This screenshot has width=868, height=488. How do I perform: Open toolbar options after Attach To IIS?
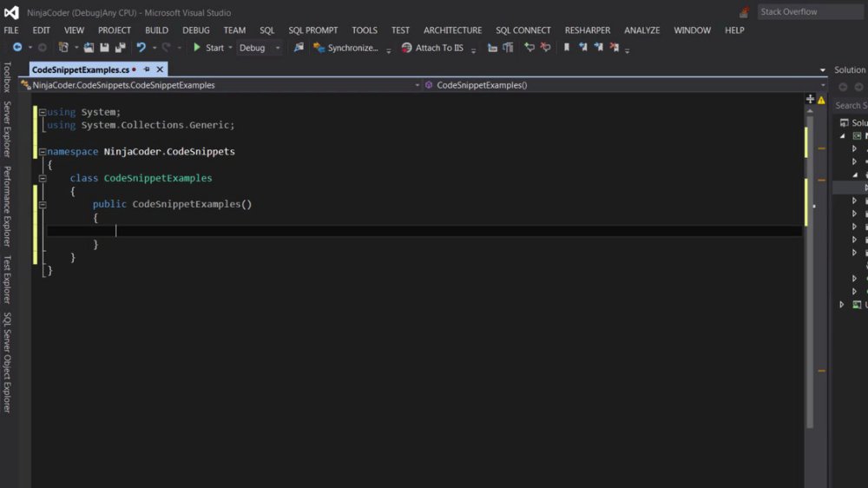click(473, 49)
